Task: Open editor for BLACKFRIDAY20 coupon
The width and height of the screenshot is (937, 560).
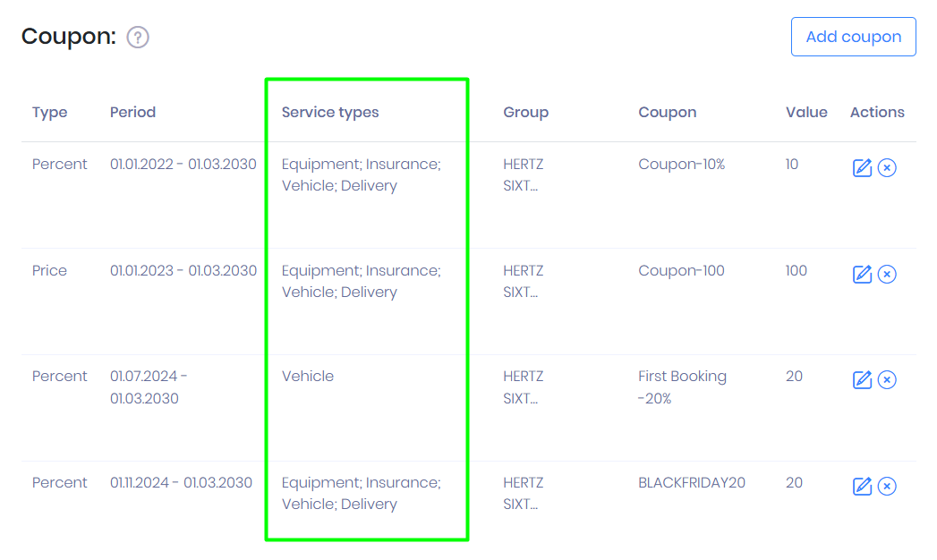Action: (862, 487)
